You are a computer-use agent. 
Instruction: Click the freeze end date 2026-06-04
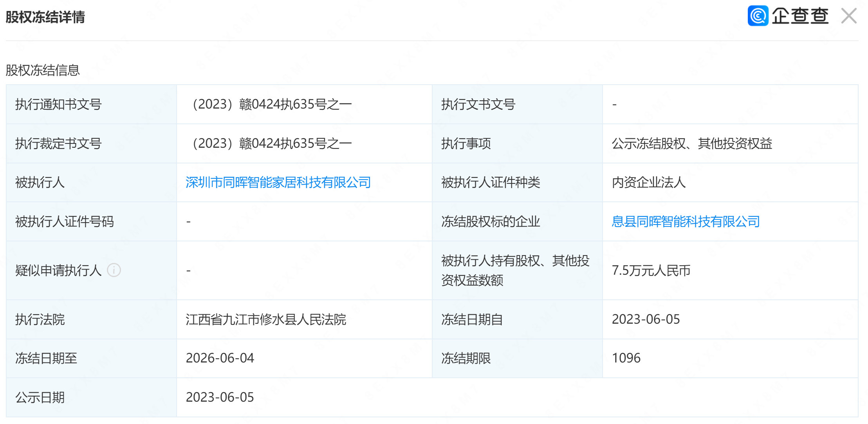(220, 358)
